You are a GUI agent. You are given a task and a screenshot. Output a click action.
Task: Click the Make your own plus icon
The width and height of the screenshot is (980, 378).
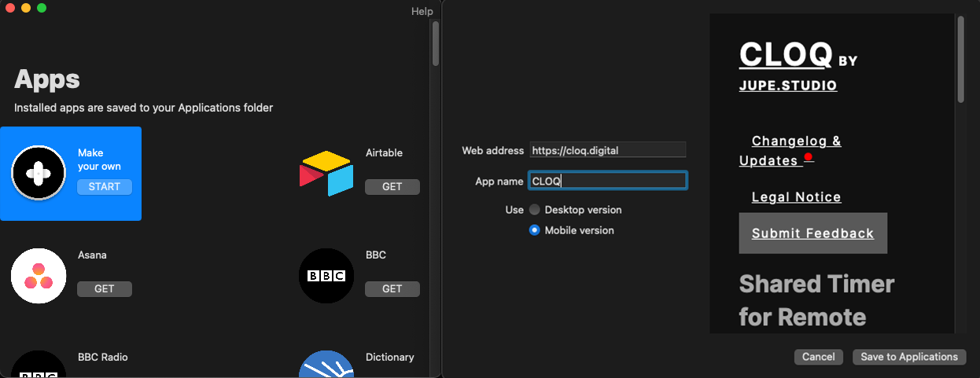(x=38, y=174)
